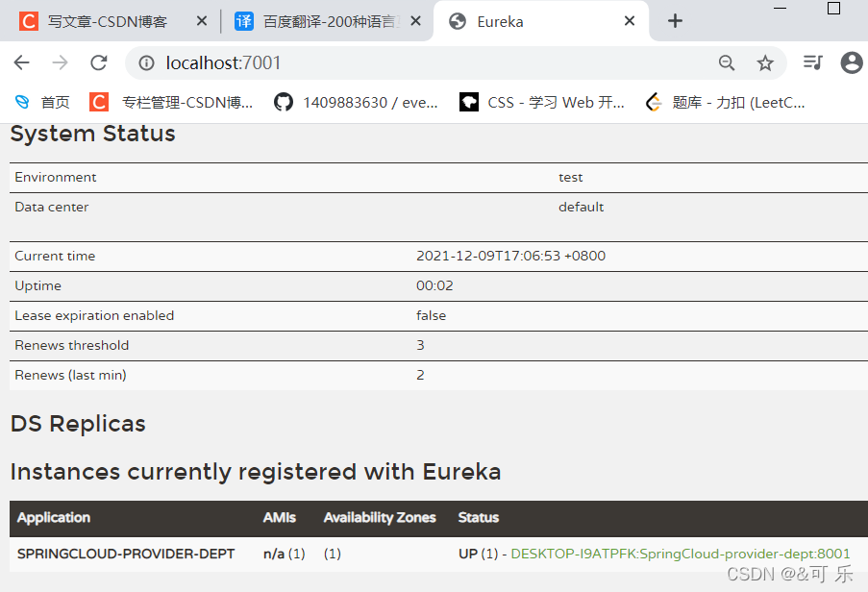Viewport: 868px width, 592px height.
Task: Click the CSDN icon in first tab
Action: pyautogui.click(x=28, y=21)
